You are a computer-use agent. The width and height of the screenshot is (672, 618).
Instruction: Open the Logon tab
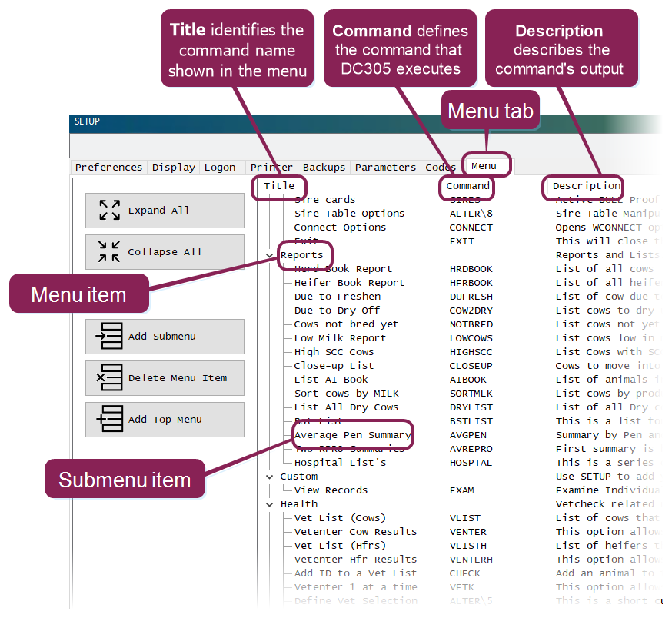(220, 167)
